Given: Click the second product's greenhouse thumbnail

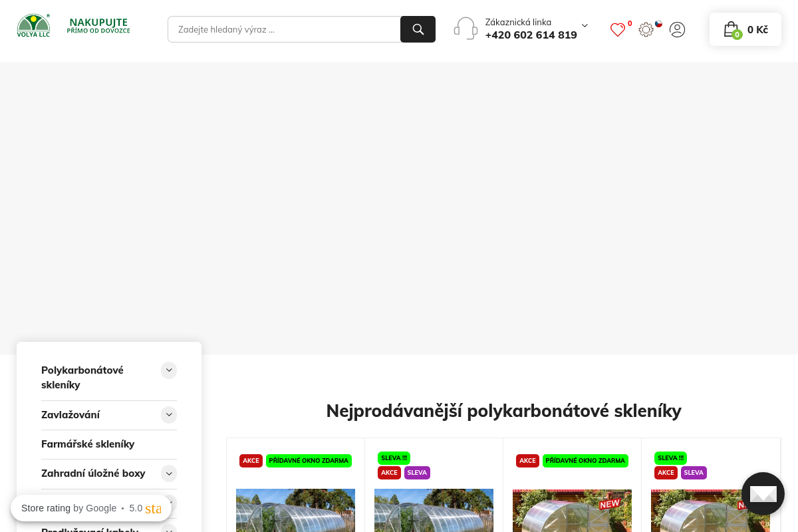Looking at the screenshot, I should tap(434, 510).
